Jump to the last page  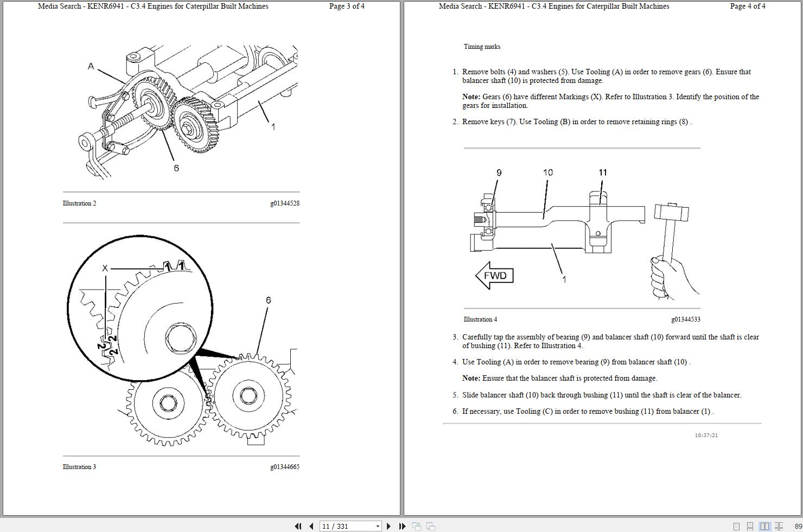pos(402,526)
